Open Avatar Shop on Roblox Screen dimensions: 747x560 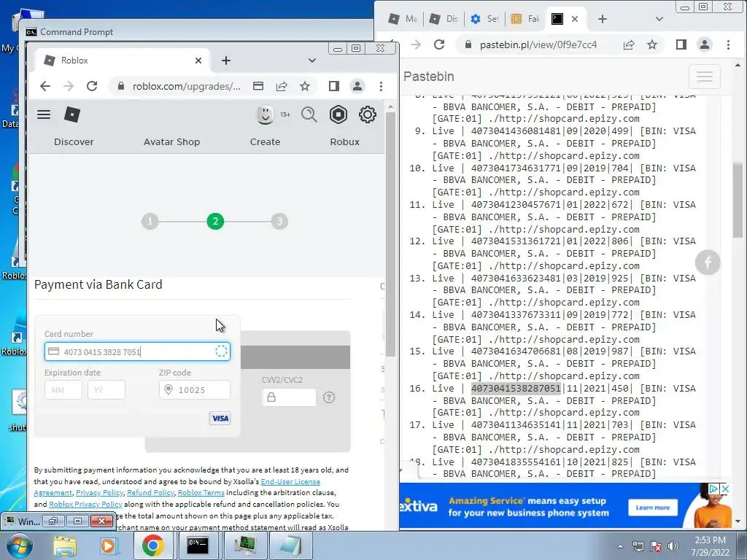[x=171, y=142]
